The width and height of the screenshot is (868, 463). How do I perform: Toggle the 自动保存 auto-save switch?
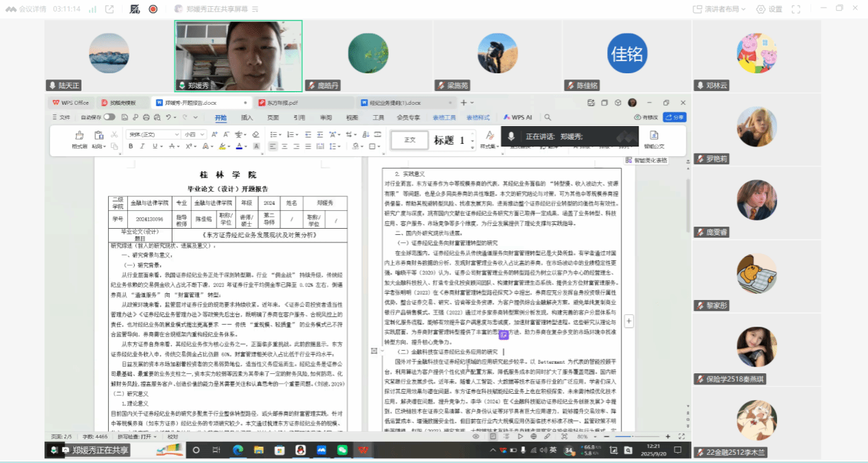click(x=108, y=117)
